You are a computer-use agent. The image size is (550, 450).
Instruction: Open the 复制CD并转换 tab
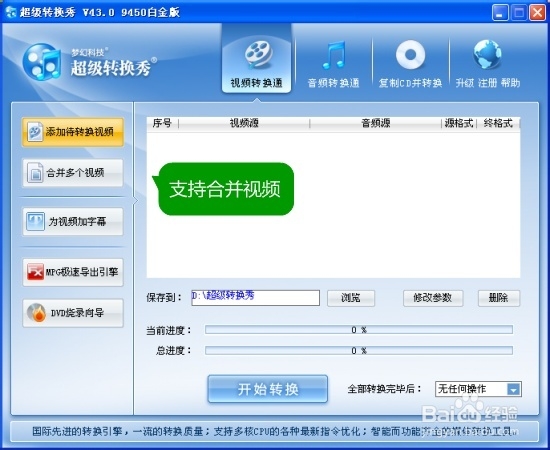[410, 64]
